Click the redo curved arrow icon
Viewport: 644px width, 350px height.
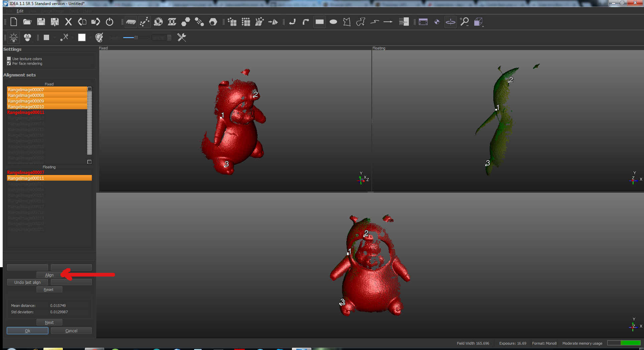[306, 22]
